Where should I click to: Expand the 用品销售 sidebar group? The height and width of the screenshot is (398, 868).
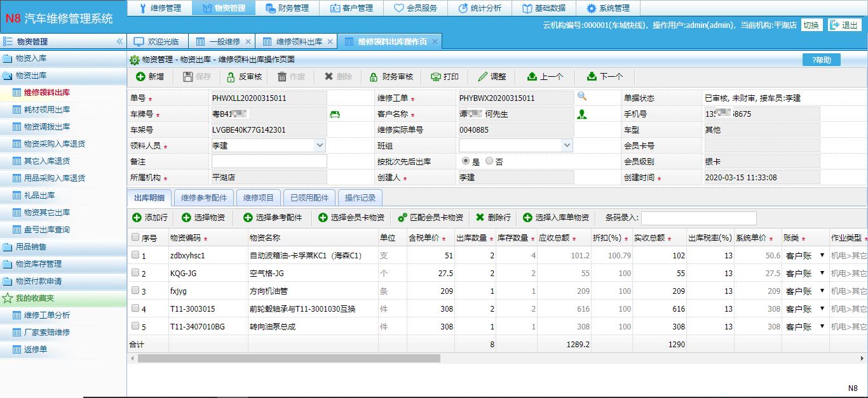tap(64, 247)
